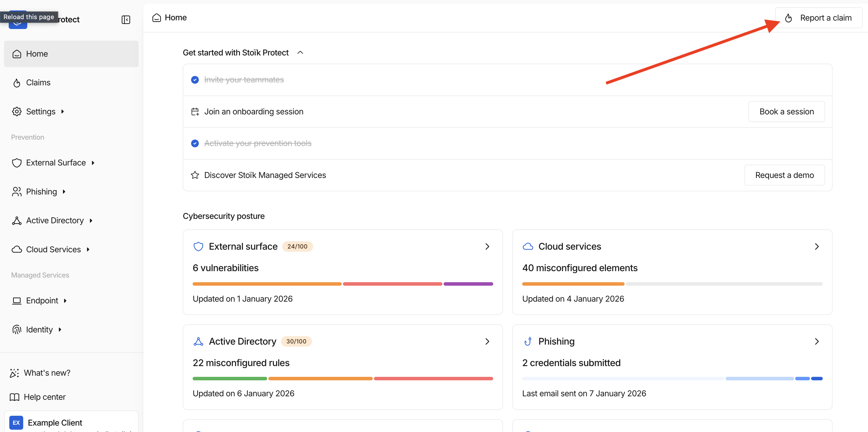Expand the Settings submenu arrow
The image size is (868, 432).
[63, 111]
